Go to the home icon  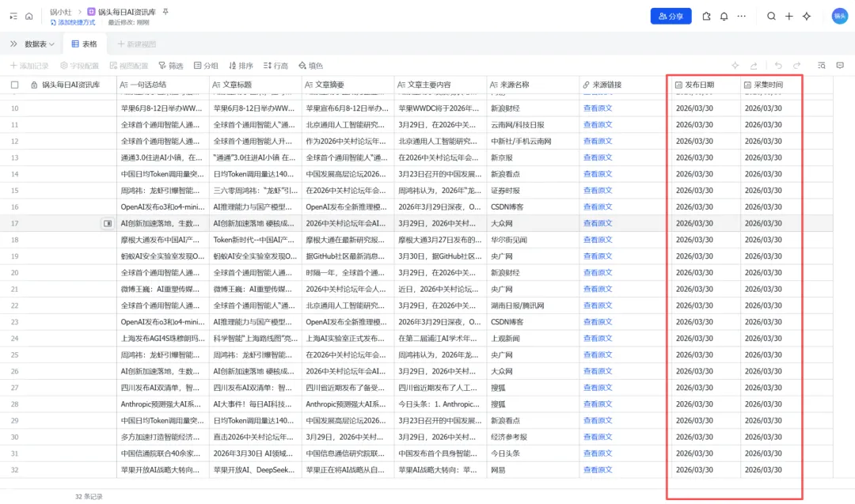point(29,17)
